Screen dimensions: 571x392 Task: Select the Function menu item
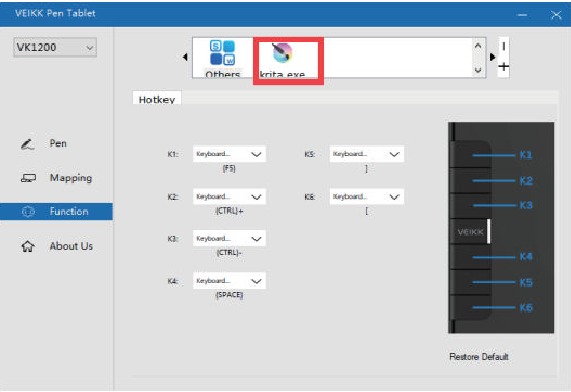(56, 211)
